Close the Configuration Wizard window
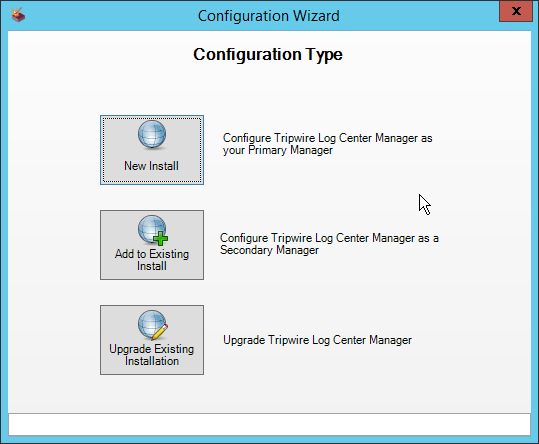Image resolution: width=539 pixels, height=444 pixels. [x=516, y=11]
